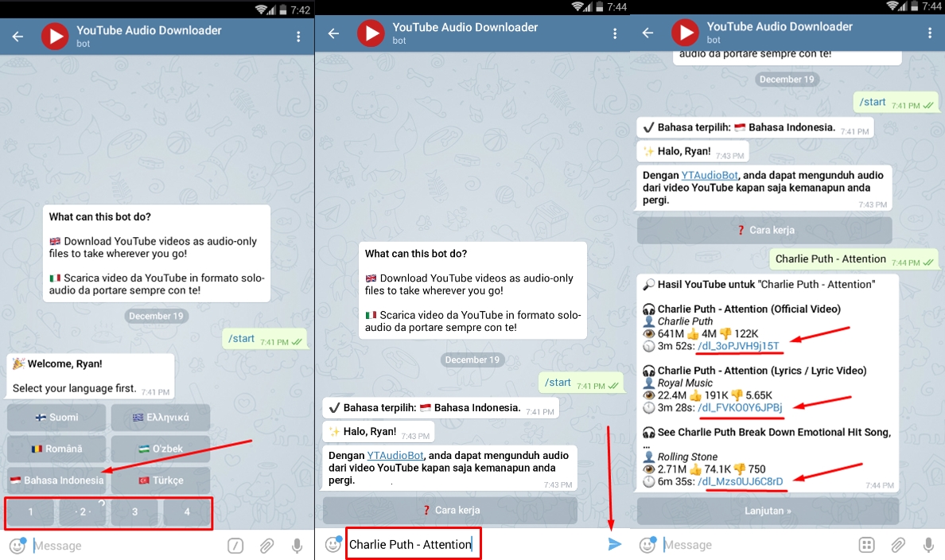Send the Charlie Puth - Attention message
The height and width of the screenshot is (560, 945).
614,544
